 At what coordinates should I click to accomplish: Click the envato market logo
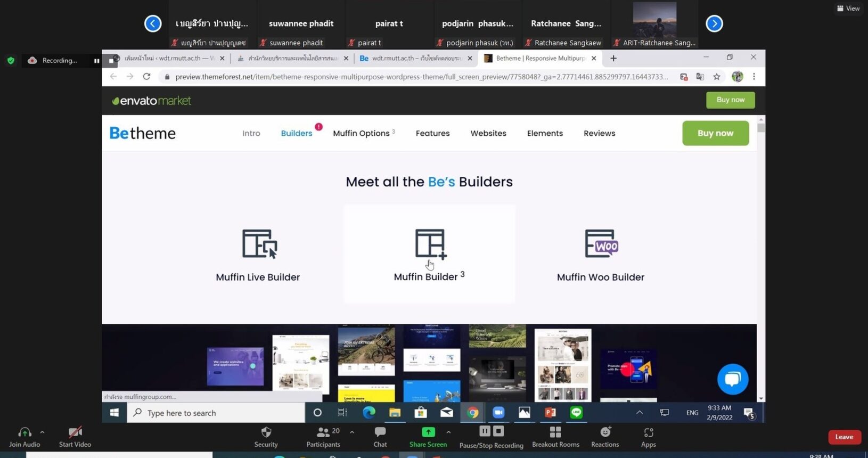(x=151, y=101)
